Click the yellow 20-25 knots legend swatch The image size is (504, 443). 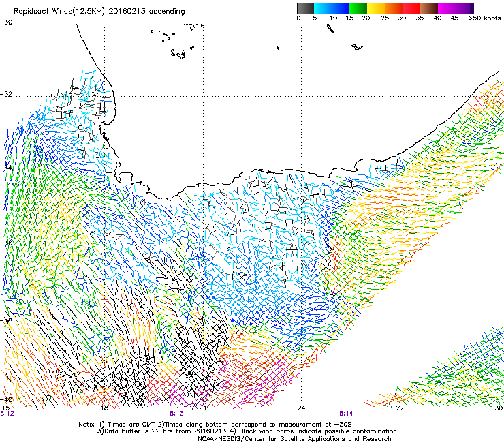376,8
